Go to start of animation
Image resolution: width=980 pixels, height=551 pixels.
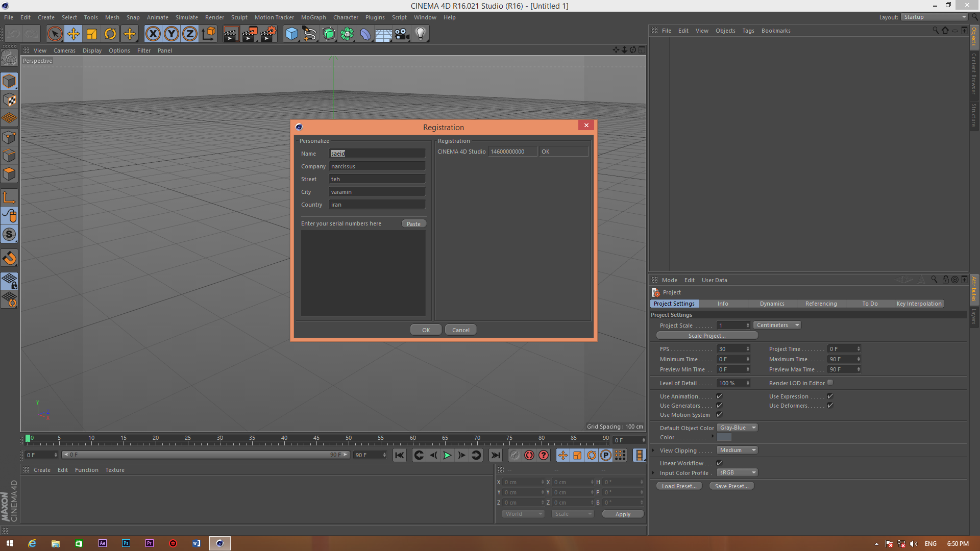click(x=400, y=455)
